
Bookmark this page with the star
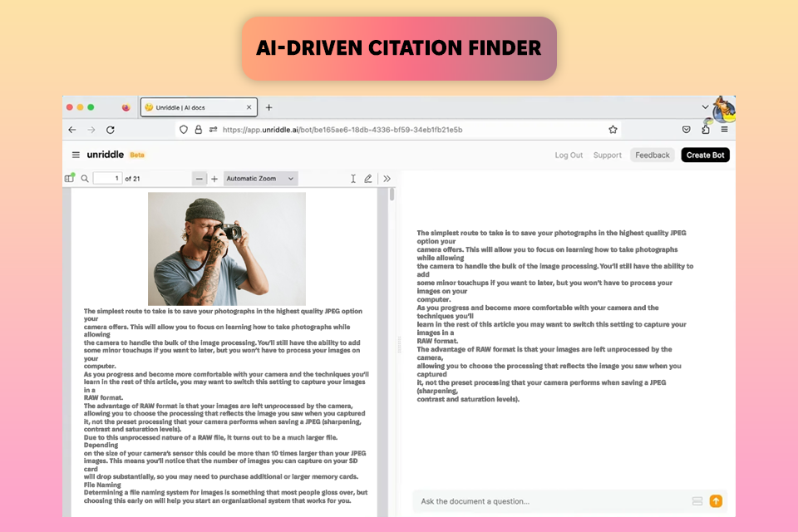tap(613, 130)
